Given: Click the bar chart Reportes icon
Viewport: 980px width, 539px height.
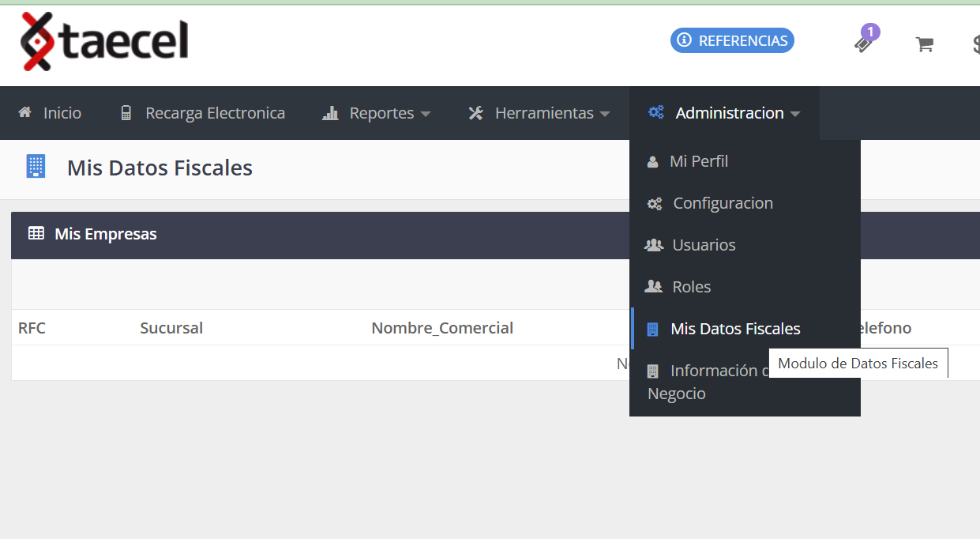Looking at the screenshot, I should click(330, 113).
